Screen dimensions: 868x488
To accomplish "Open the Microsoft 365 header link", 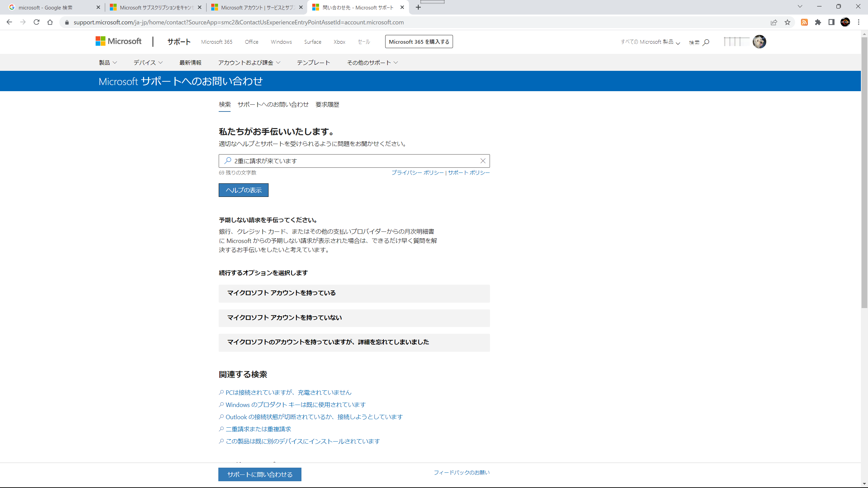I will [217, 42].
